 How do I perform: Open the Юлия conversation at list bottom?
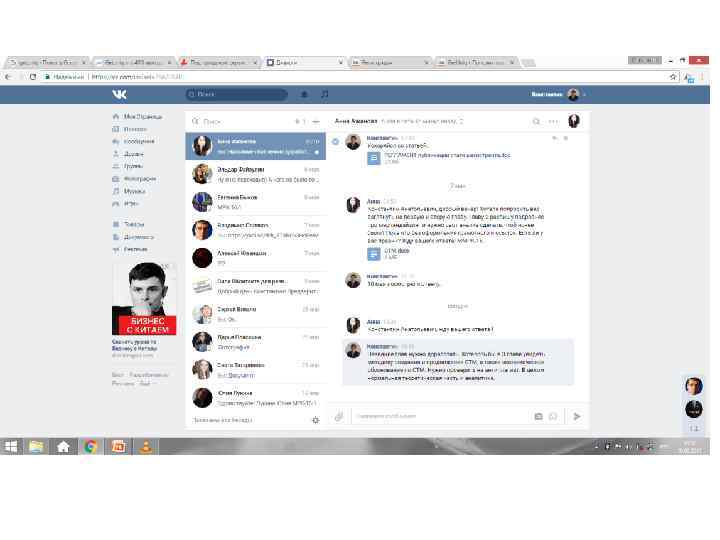point(255,398)
